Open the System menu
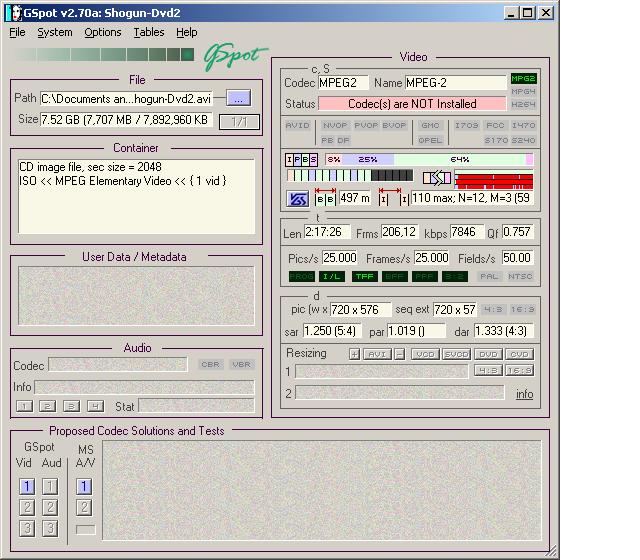This screenshot has width=640, height=560. [55, 32]
